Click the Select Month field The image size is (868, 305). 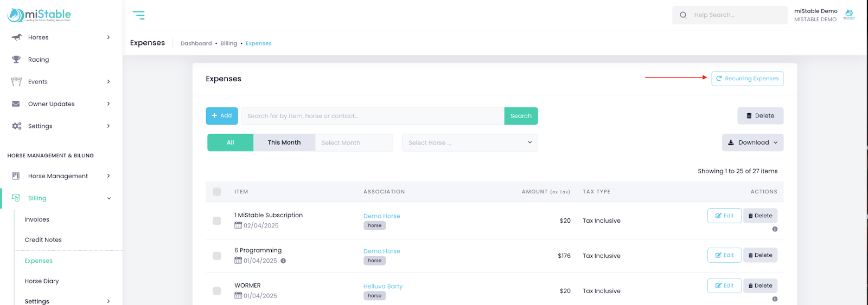click(354, 142)
